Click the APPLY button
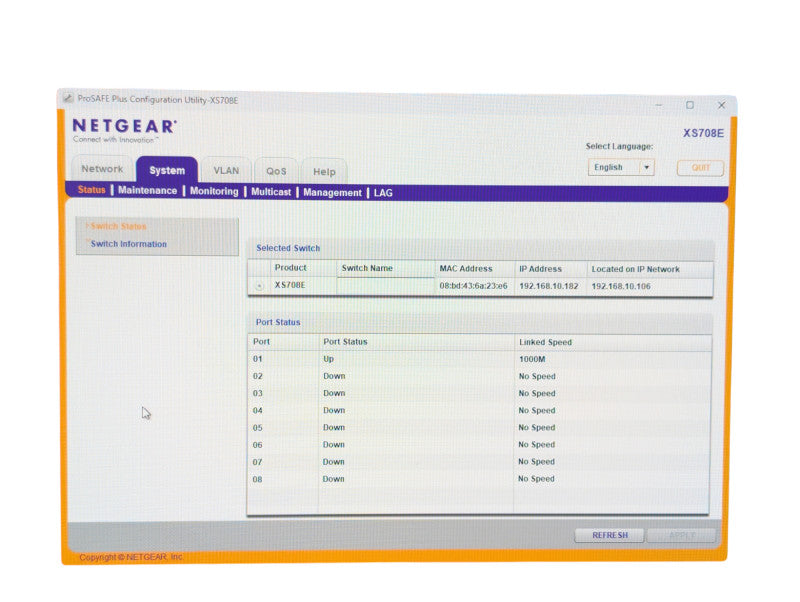 pos(682,536)
